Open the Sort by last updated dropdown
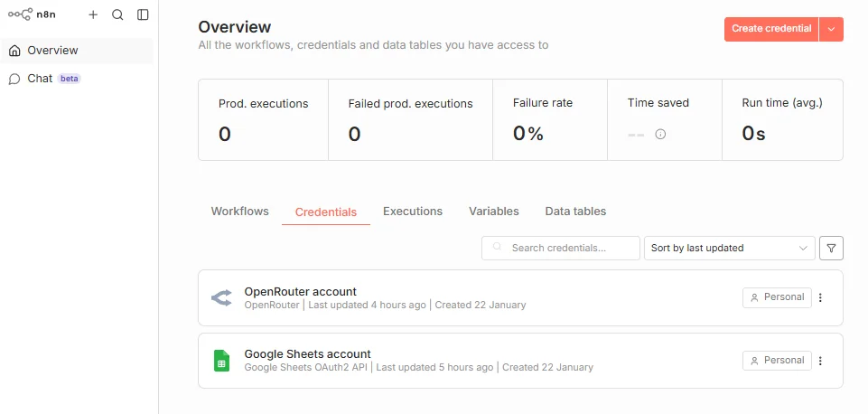 click(x=729, y=248)
